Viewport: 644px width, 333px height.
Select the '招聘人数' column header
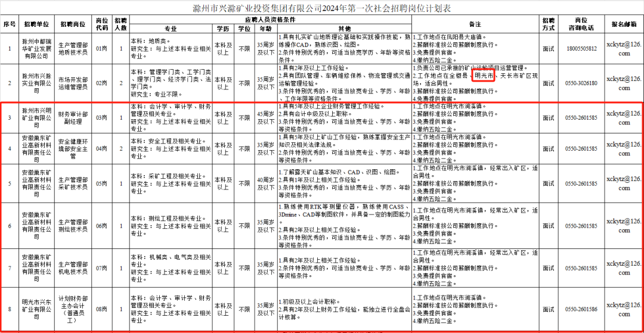[121, 24]
